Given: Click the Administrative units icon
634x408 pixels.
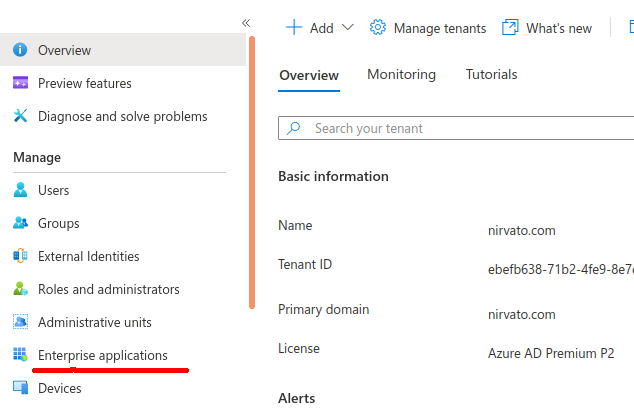Looking at the screenshot, I should point(20,322).
